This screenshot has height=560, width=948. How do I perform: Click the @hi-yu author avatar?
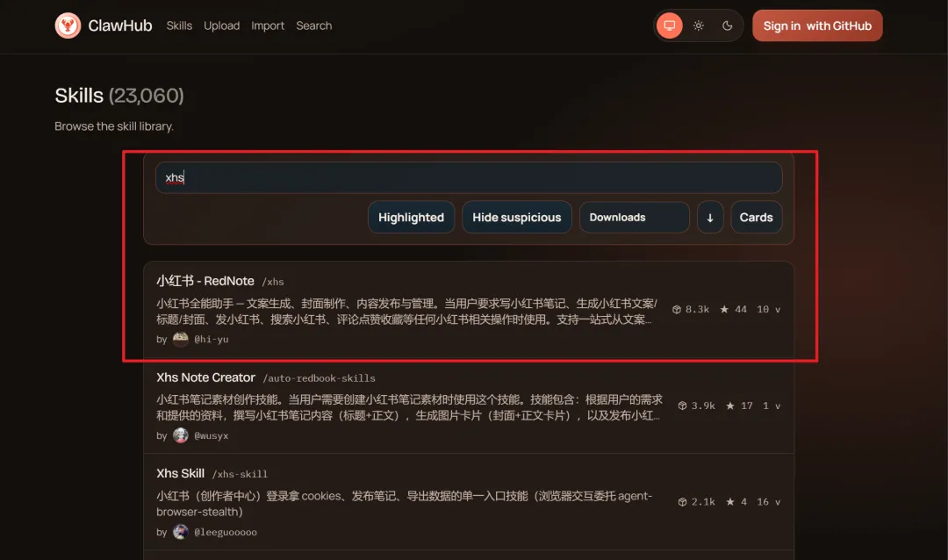tap(180, 340)
